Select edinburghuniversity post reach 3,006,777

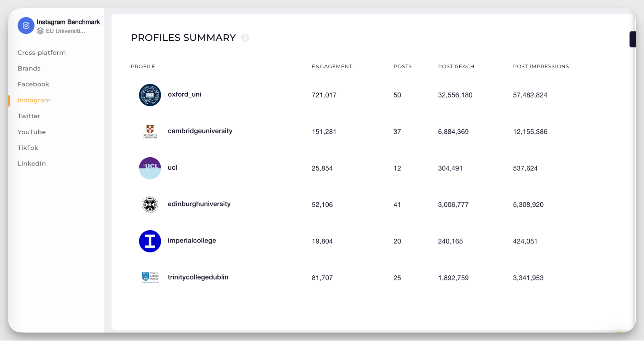pyautogui.click(x=453, y=204)
